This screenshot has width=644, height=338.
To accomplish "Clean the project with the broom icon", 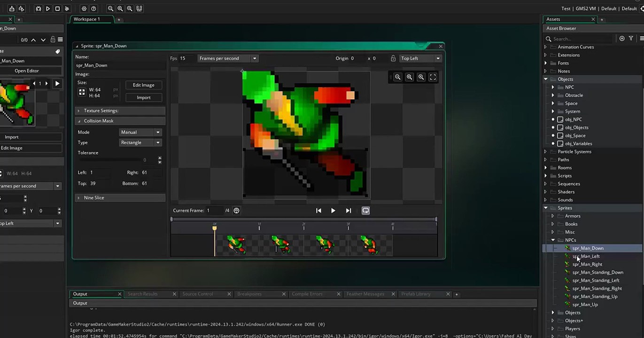I will click(x=67, y=8).
